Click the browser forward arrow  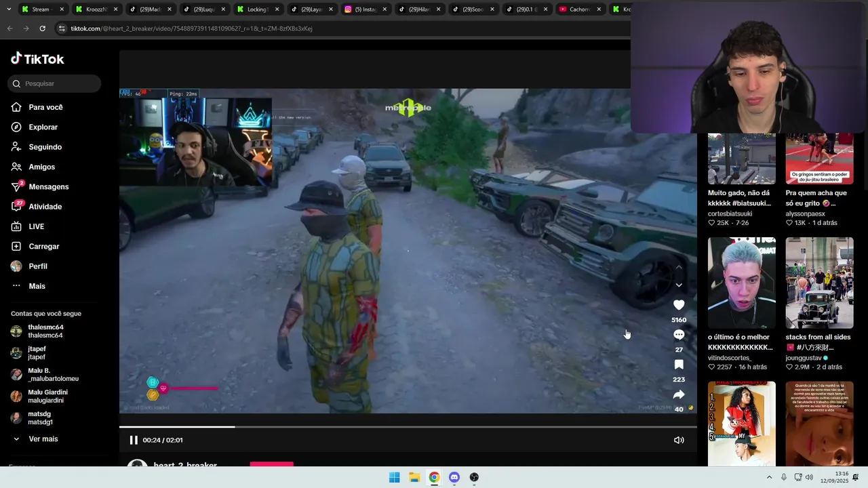point(26,28)
